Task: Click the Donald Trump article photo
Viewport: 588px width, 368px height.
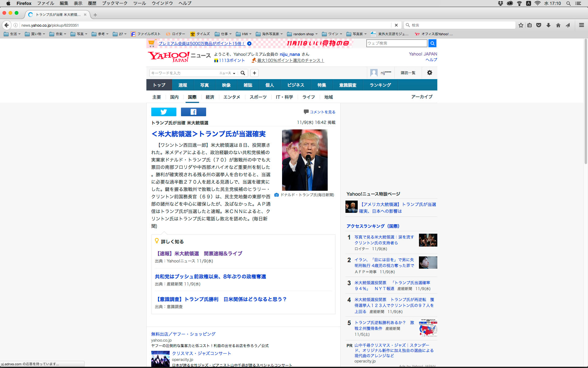Action: coord(304,160)
